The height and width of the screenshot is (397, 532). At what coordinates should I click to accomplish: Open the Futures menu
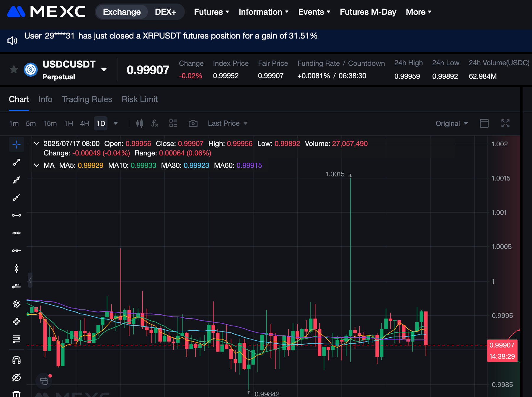211,12
